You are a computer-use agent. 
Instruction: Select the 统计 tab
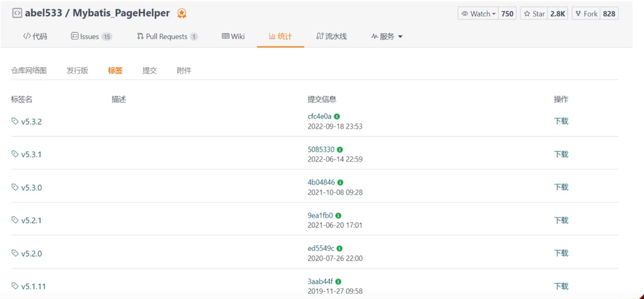click(x=280, y=36)
